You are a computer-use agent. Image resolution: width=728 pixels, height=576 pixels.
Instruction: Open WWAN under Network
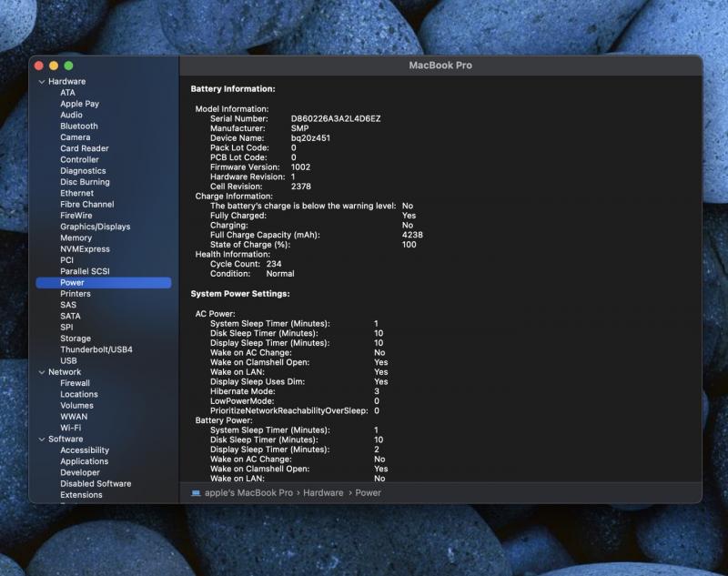click(74, 417)
